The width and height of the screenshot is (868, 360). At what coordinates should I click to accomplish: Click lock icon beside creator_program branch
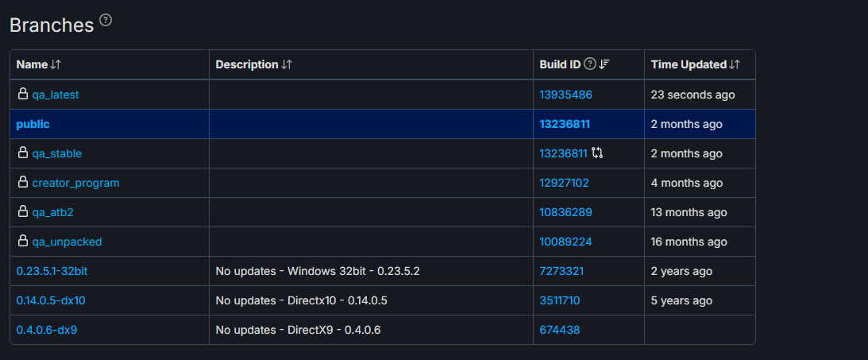[x=23, y=183]
